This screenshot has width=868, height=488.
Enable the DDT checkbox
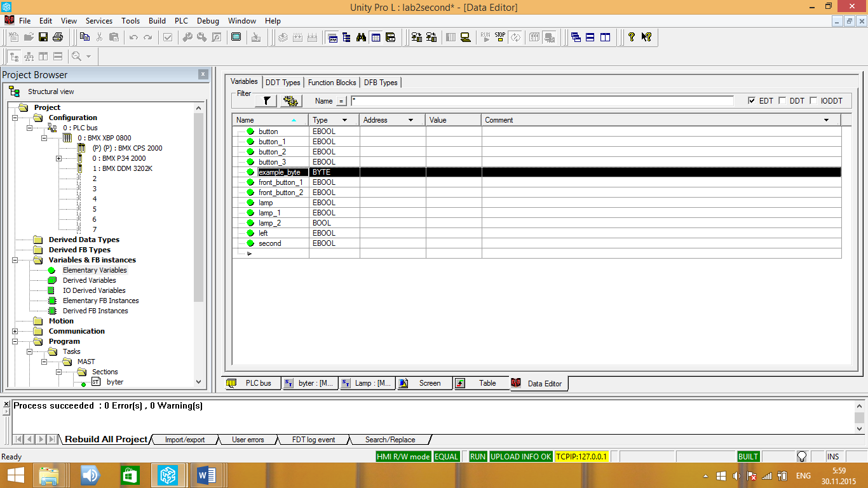coord(782,101)
